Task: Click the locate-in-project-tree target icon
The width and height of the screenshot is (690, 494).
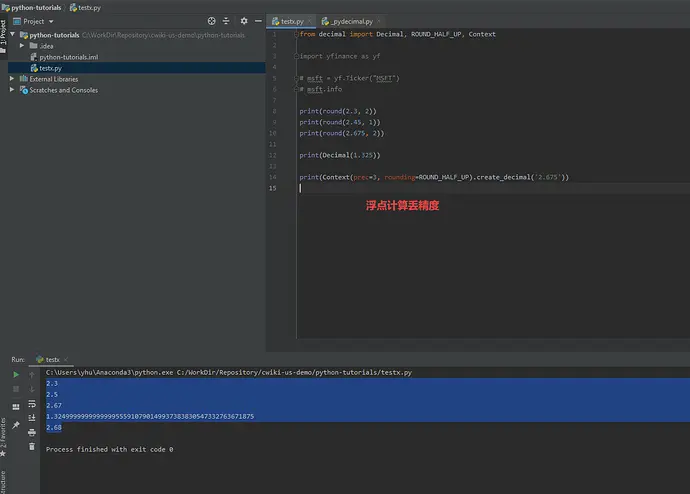Action: (x=212, y=21)
